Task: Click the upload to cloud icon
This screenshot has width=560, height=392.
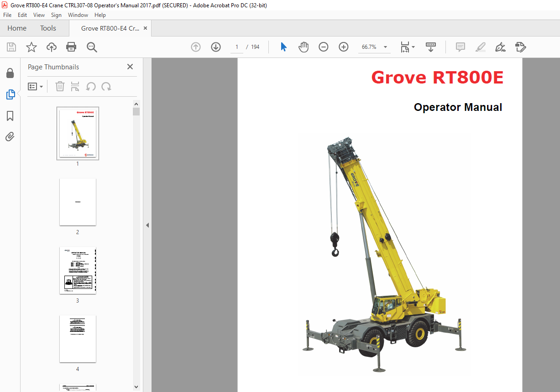Action: click(x=52, y=47)
